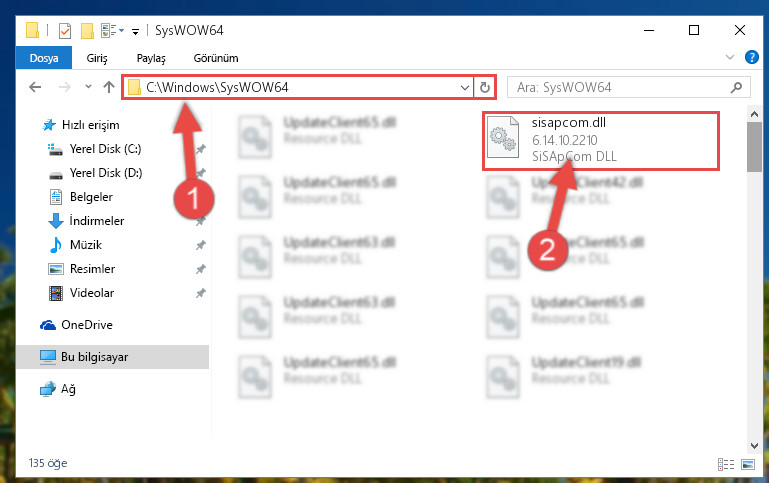This screenshot has height=483, width=769.
Task: Expand the address bar history dropdown
Action: tap(464, 88)
